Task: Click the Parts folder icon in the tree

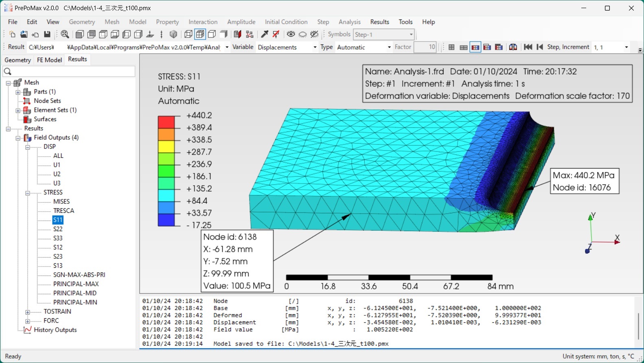Action: (x=27, y=92)
